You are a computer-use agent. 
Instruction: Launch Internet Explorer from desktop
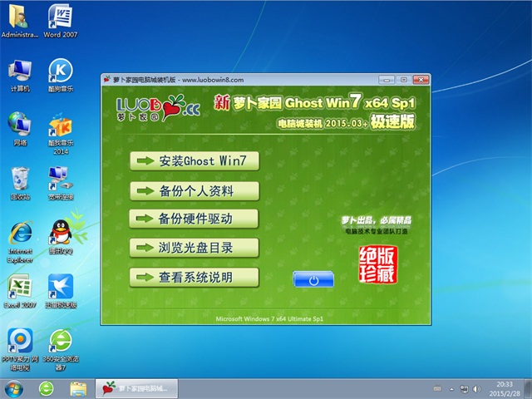[19, 235]
